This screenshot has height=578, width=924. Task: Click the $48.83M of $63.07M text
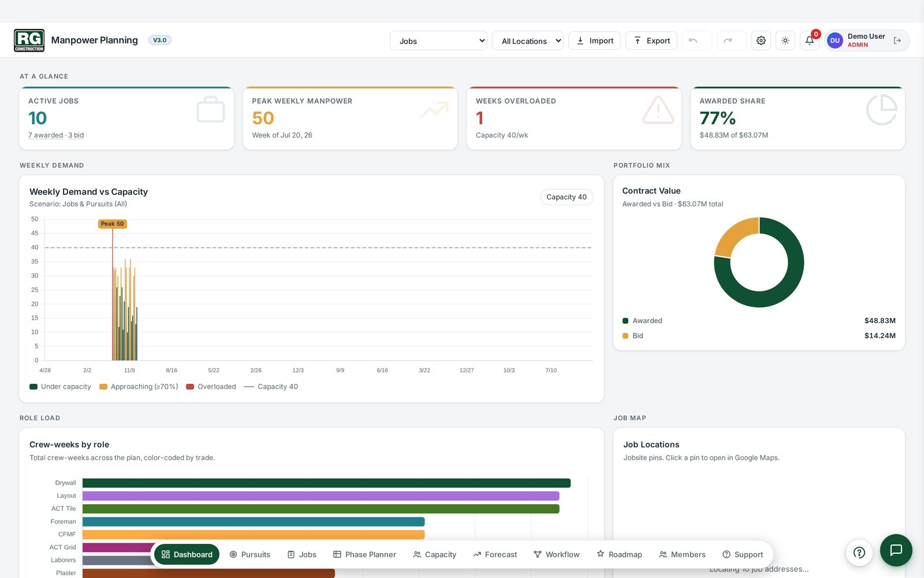[733, 135]
